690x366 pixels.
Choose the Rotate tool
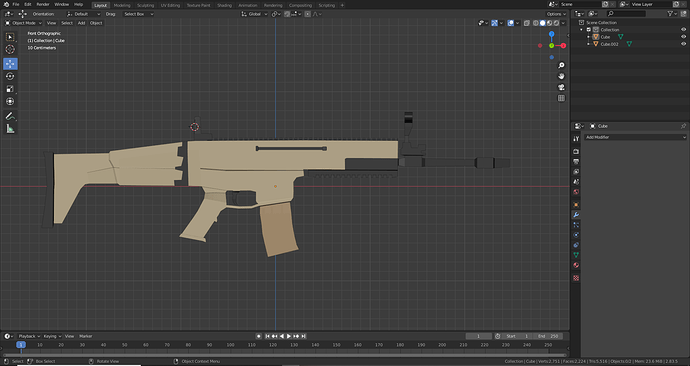click(x=10, y=76)
